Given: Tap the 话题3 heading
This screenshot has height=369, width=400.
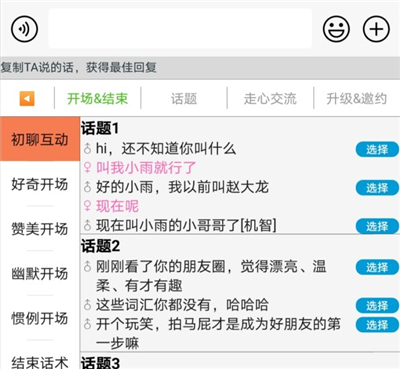Looking at the screenshot, I should (x=100, y=362).
